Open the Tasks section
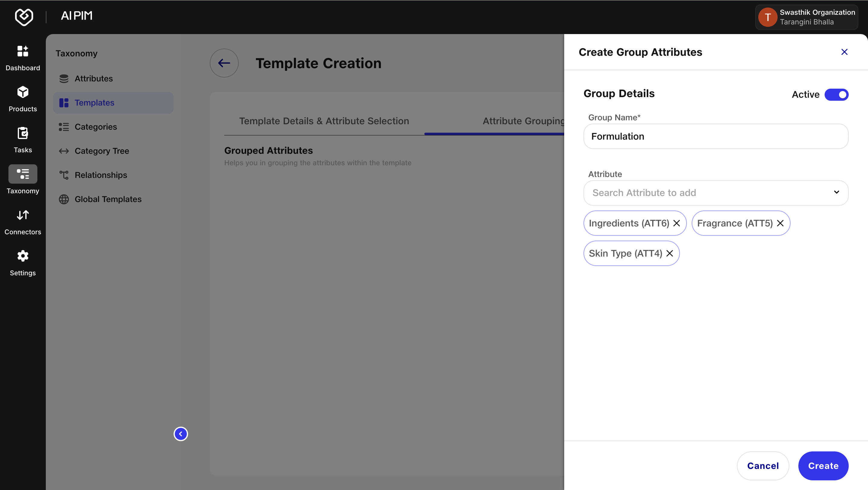Screen dimensions: 868x490 pos(23,140)
